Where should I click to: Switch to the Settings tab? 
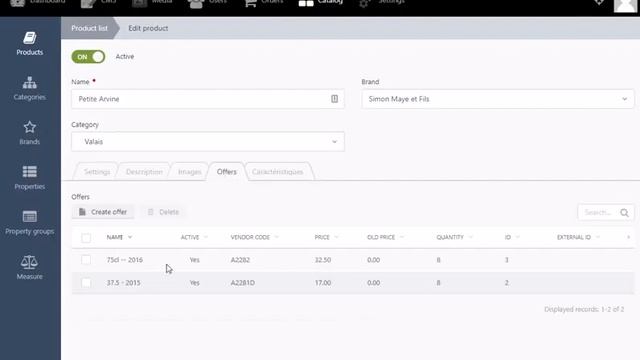click(97, 172)
